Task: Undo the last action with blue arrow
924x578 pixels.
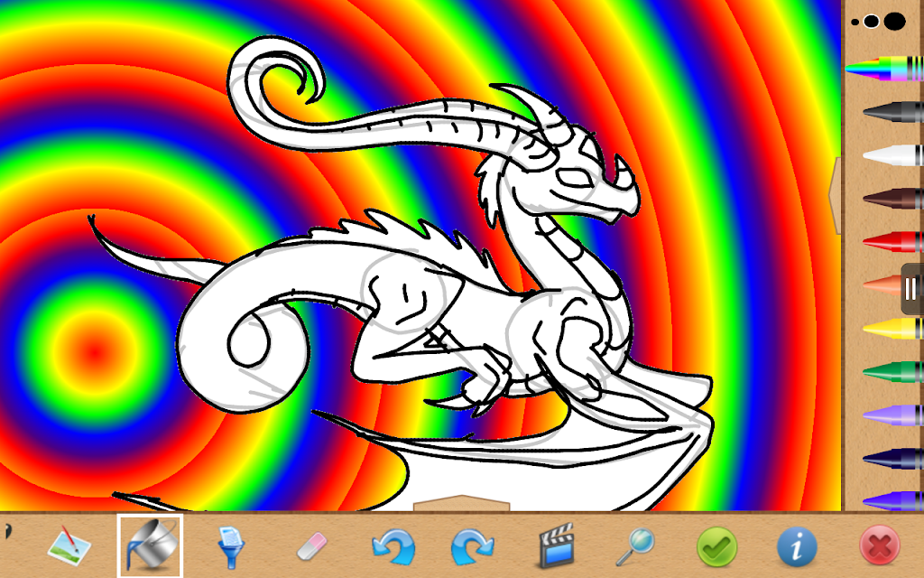Action: pyautogui.click(x=393, y=546)
